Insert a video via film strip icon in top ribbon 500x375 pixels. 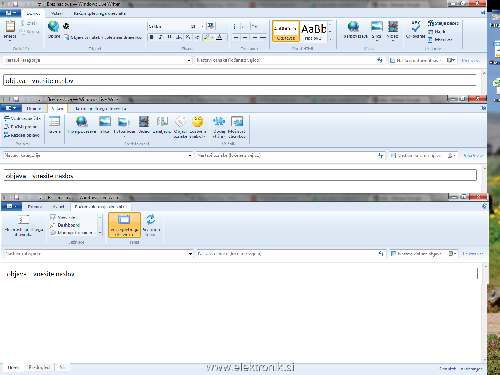(x=393, y=27)
